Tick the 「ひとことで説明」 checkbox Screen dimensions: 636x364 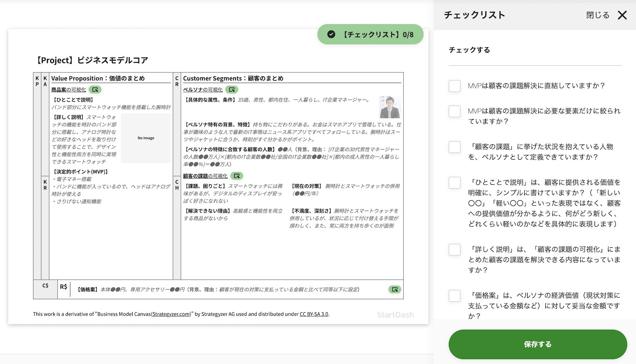[454, 183]
